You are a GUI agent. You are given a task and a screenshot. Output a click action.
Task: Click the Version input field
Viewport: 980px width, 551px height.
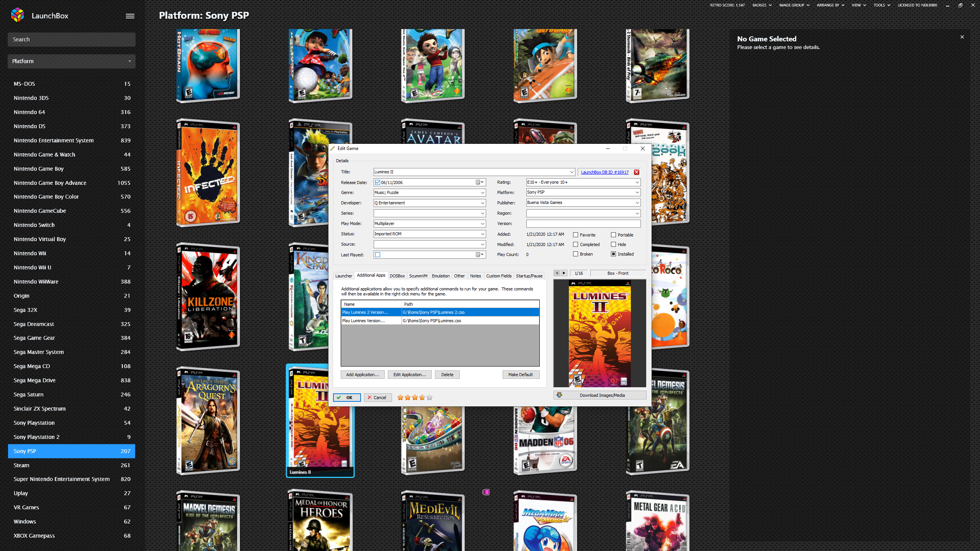pos(583,224)
